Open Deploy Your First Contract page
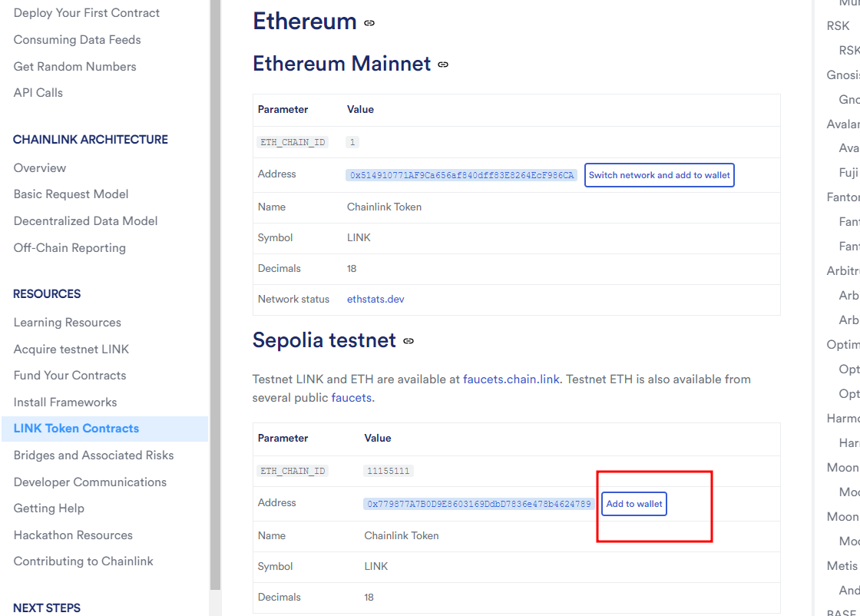Image resolution: width=860 pixels, height=616 pixels. [87, 13]
